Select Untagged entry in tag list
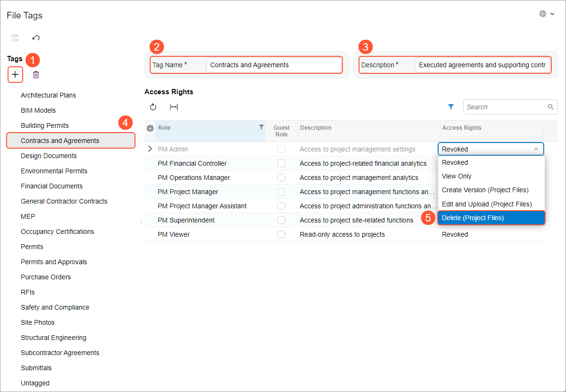The image size is (566, 392). pyautogui.click(x=35, y=383)
